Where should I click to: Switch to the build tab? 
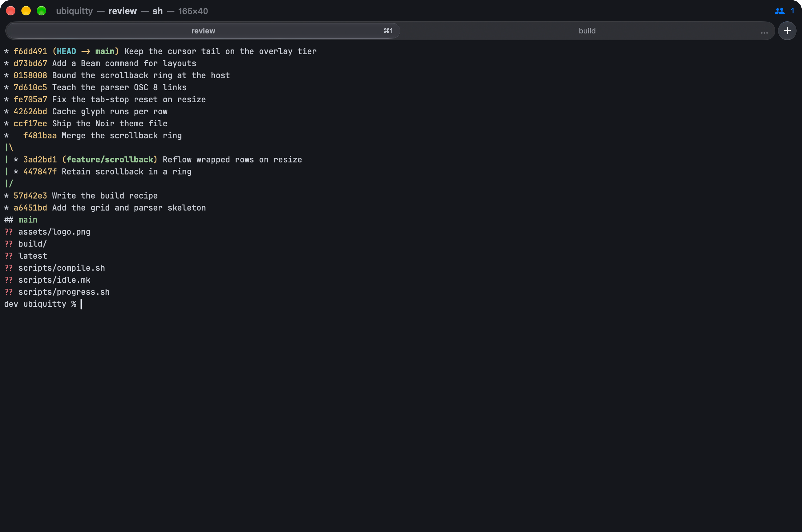[587, 31]
